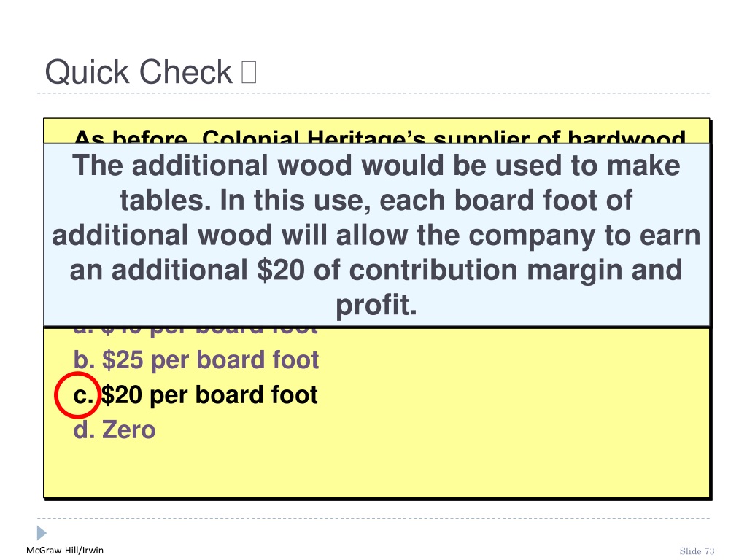The image size is (747, 560).
Task: Click the phrase contribution margin and
Action: coord(516,270)
